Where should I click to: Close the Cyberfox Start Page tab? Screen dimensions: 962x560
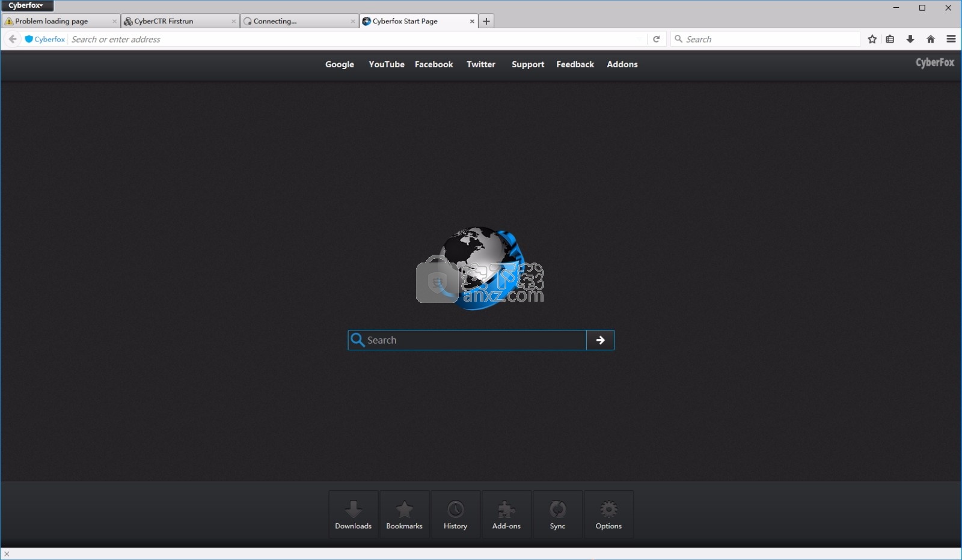472,21
